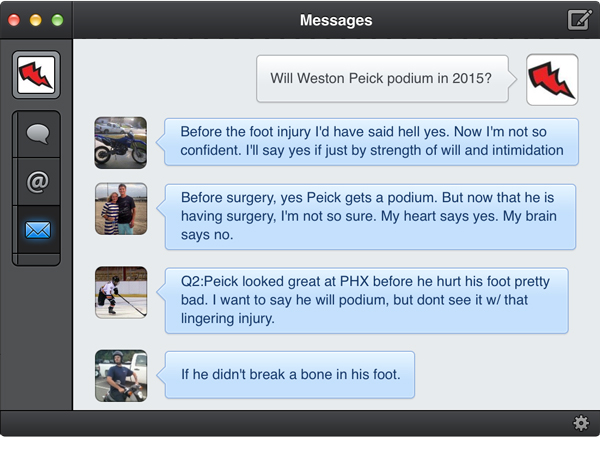
Task: Click the "Before the foot injury" reply bubble
Action: pos(372,142)
